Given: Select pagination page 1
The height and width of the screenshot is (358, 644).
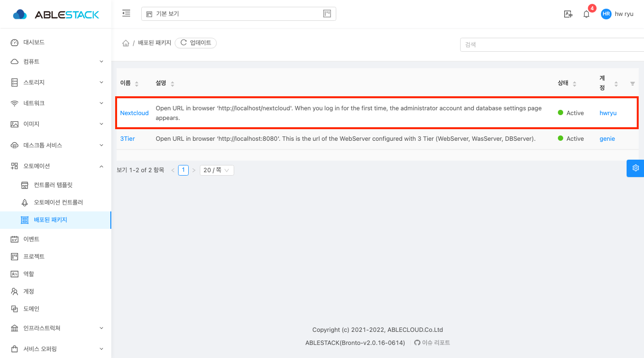Looking at the screenshot, I should pyautogui.click(x=183, y=170).
